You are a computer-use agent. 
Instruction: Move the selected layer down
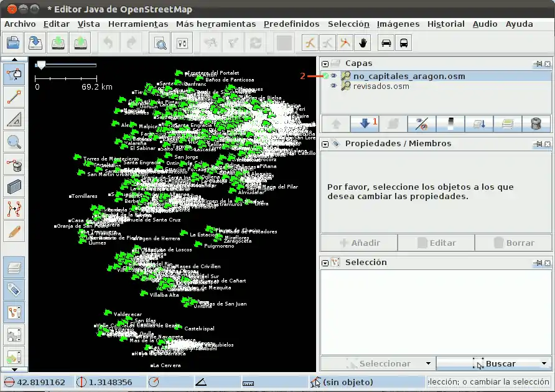click(365, 123)
